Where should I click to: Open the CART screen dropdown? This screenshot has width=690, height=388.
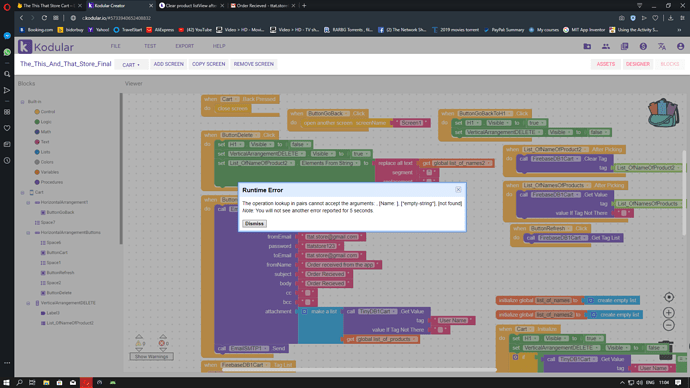point(131,65)
